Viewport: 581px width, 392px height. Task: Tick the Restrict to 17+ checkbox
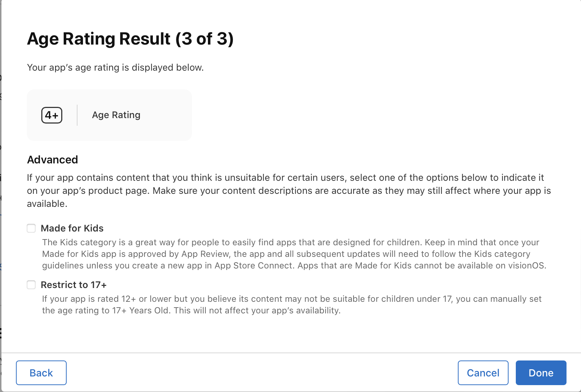point(32,285)
